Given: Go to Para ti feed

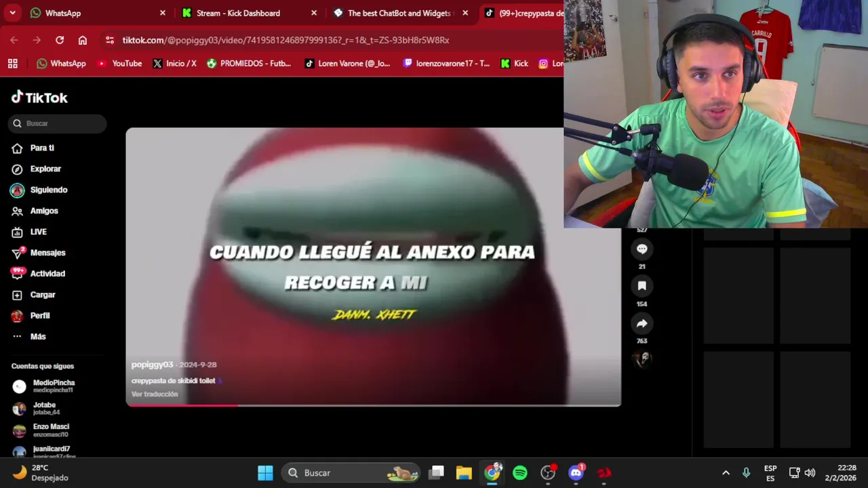Looking at the screenshot, I should pyautogui.click(x=33, y=148).
